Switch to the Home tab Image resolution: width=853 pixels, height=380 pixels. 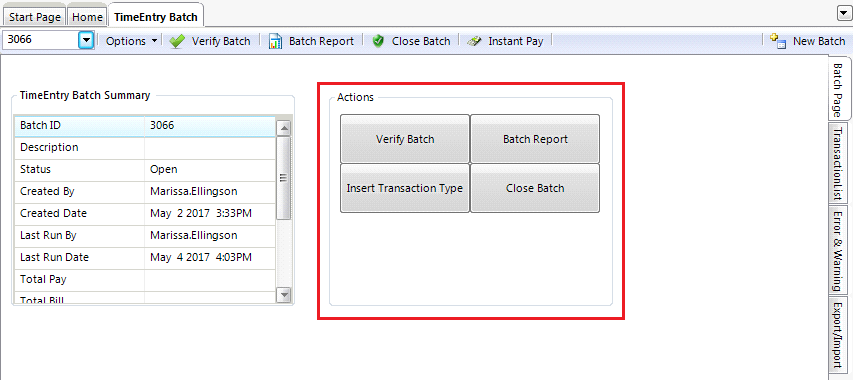click(87, 17)
